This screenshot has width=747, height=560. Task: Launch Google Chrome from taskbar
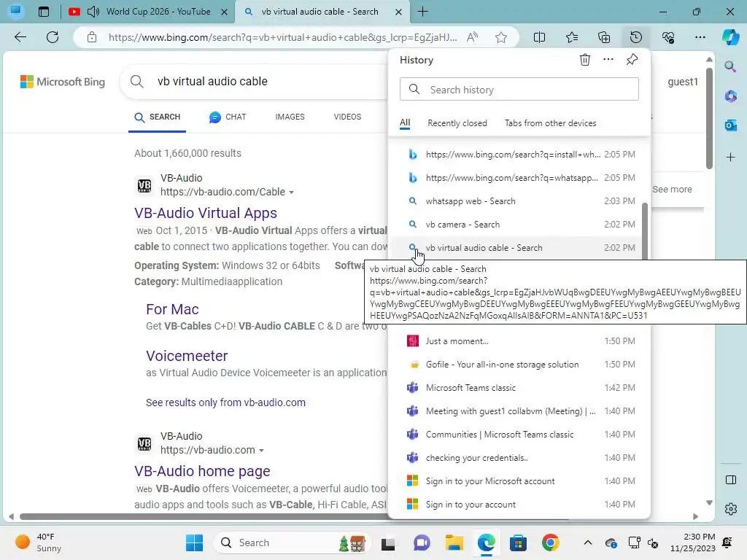[x=550, y=542]
